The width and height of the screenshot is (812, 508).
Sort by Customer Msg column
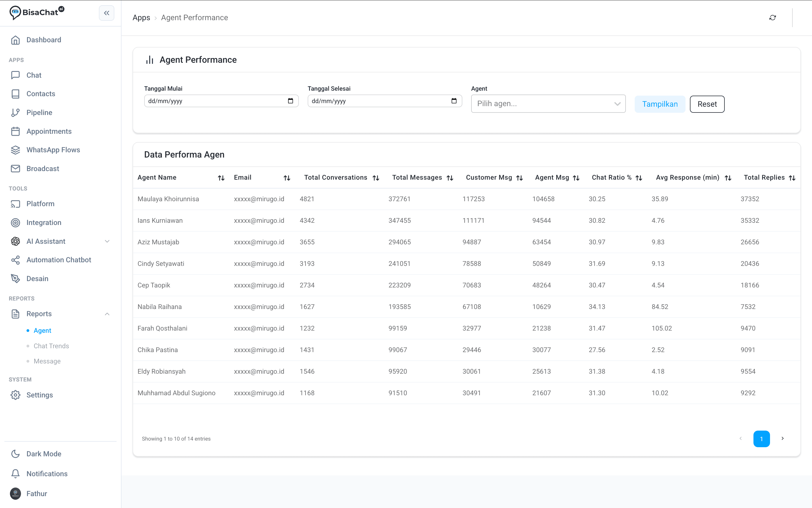pyautogui.click(x=519, y=178)
